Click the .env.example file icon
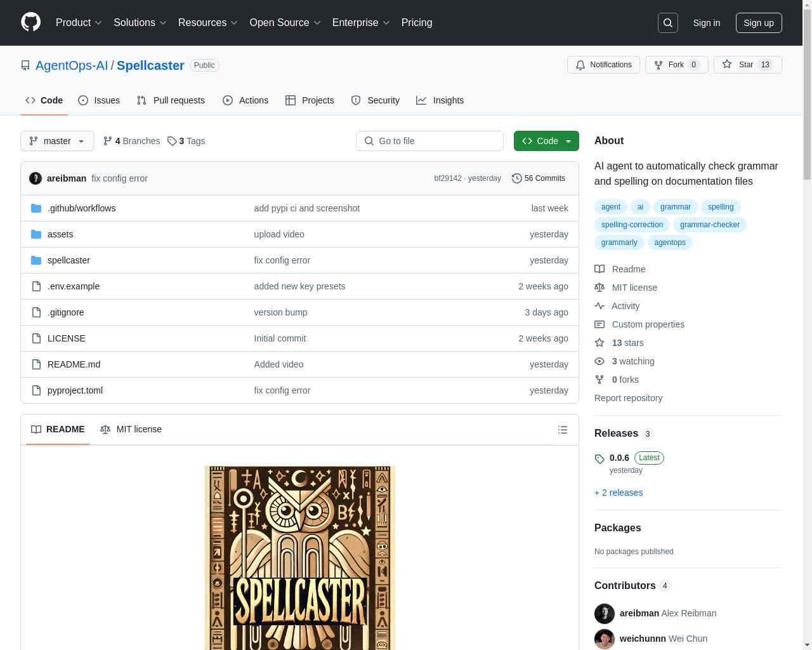 36,286
